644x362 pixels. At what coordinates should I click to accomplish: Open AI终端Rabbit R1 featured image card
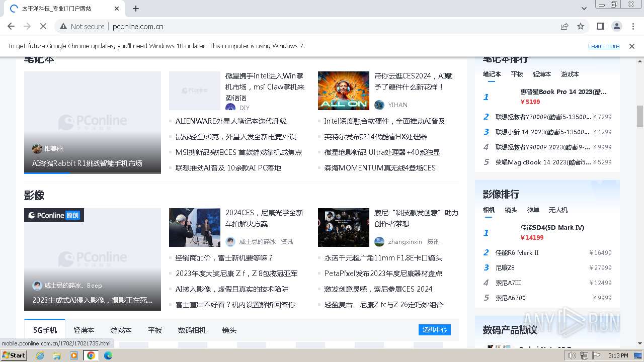click(x=93, y=122)
